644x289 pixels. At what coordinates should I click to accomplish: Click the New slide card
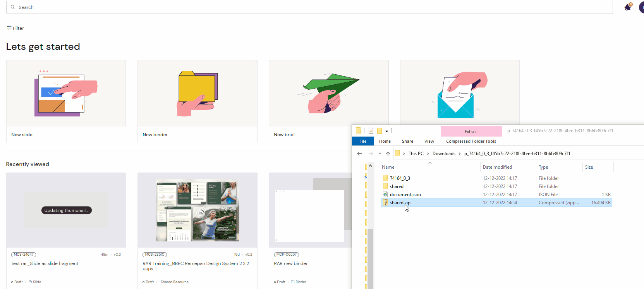(66, 101)
